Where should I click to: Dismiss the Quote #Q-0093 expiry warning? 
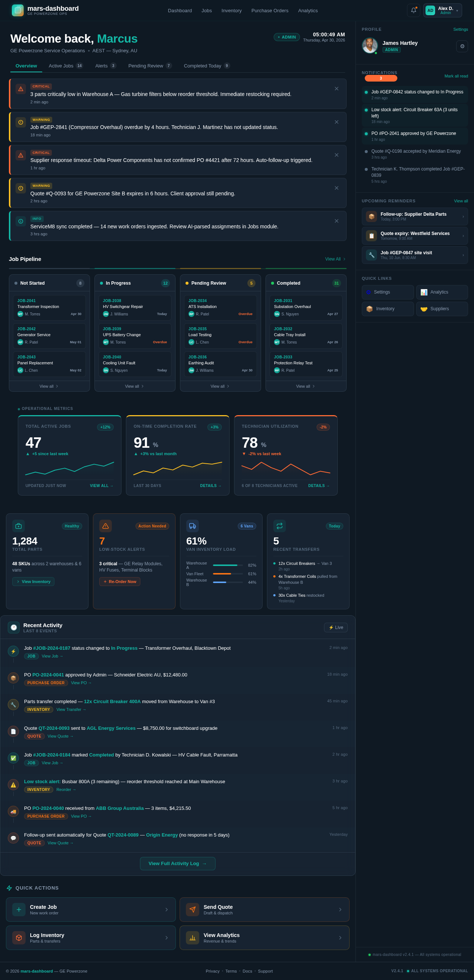(336, 188)
